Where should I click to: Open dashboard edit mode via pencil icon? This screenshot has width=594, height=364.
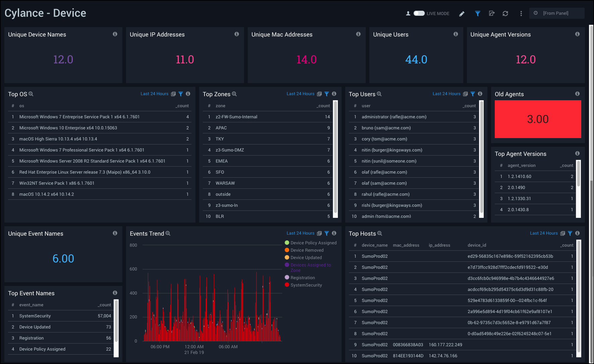click(462, 14)
